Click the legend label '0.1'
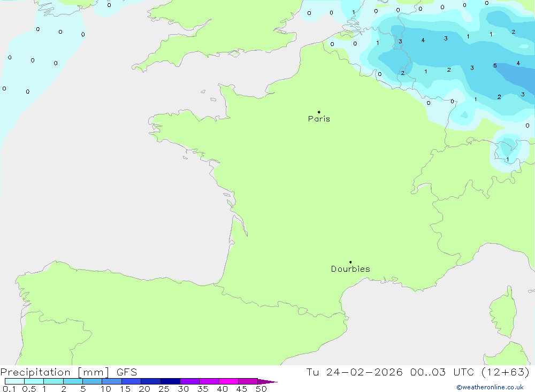The image size is (535, 392). point(9,389)
